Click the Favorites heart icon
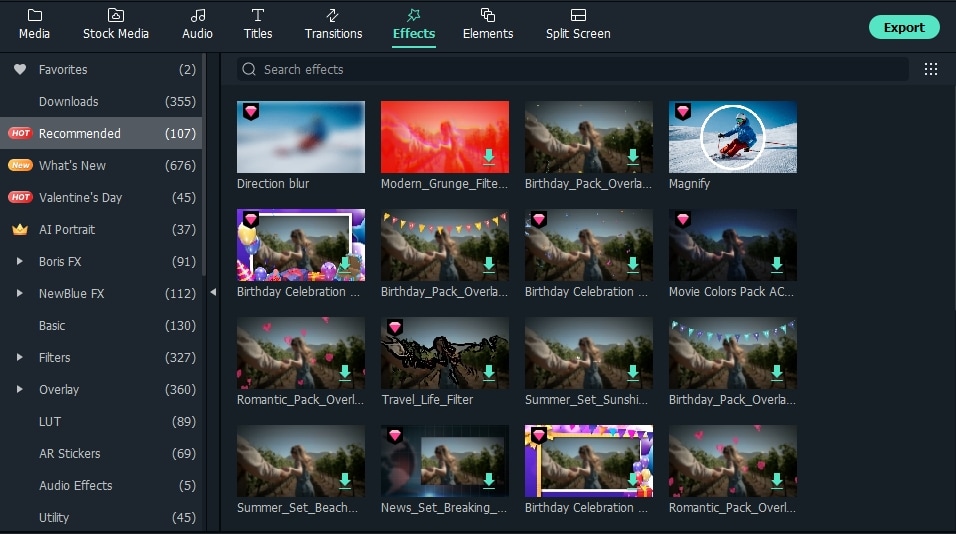This screenshot has height=534, width=956. coord(20,69)
